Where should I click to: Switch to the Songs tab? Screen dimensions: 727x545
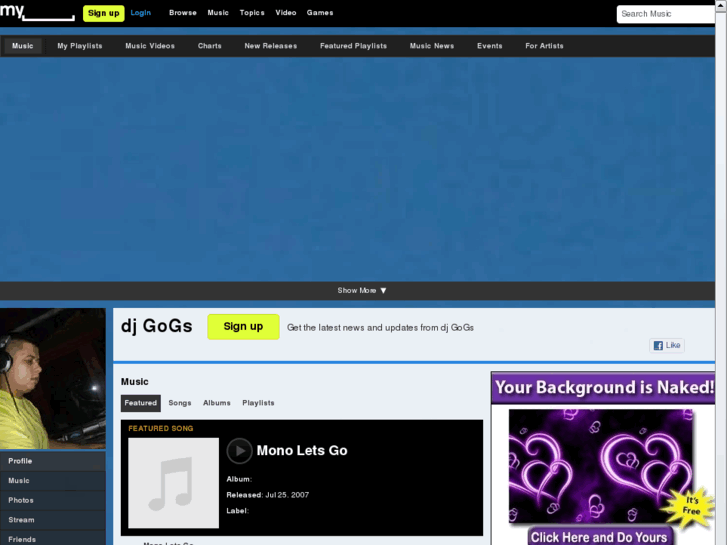click(x=180, y=403)
